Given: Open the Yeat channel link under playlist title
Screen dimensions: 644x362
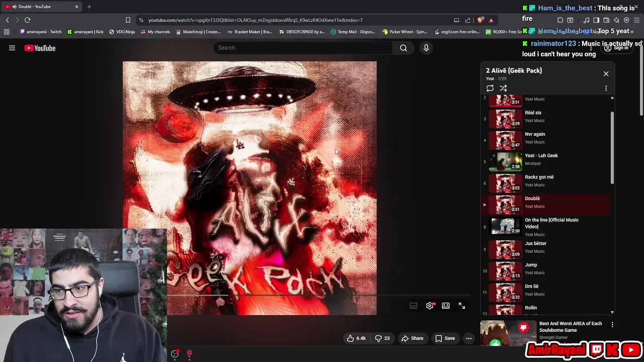Looking at the screenshot, I should pos(490,79).
